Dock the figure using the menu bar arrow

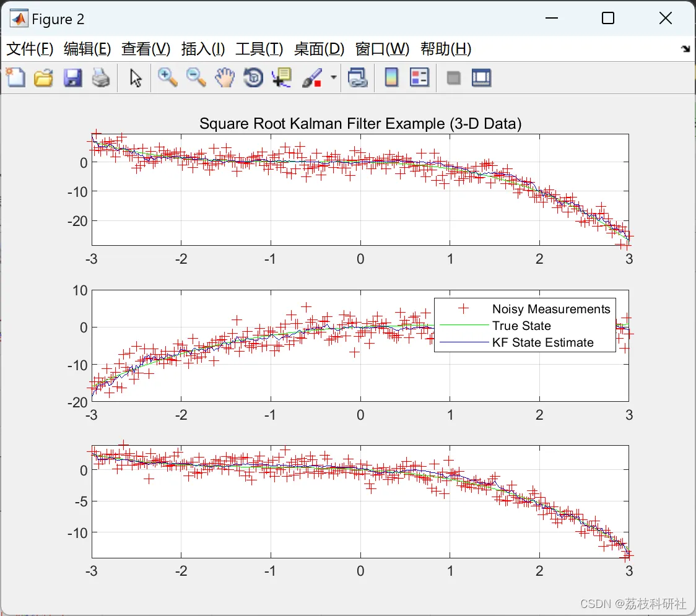coord(685,50)
